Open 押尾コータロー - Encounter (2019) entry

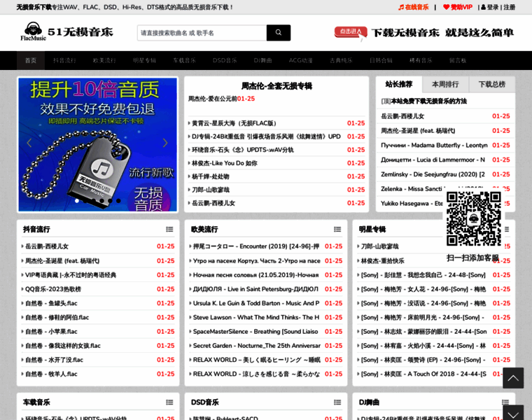pos(256,246)
